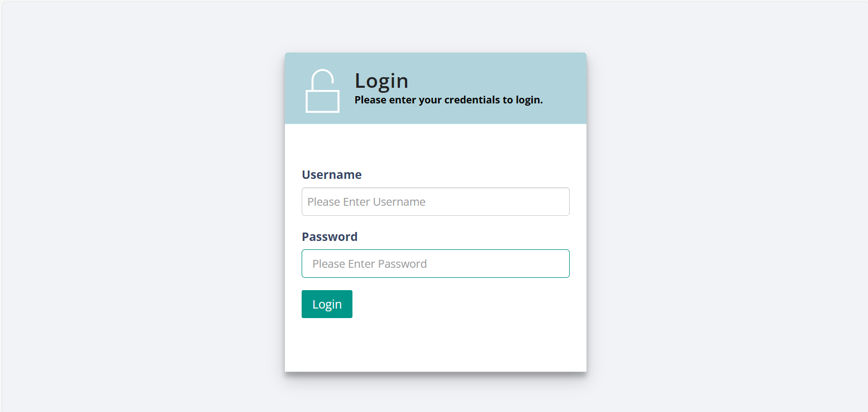
Task: Click the padlock body rectangle
Action: [322, 101]
